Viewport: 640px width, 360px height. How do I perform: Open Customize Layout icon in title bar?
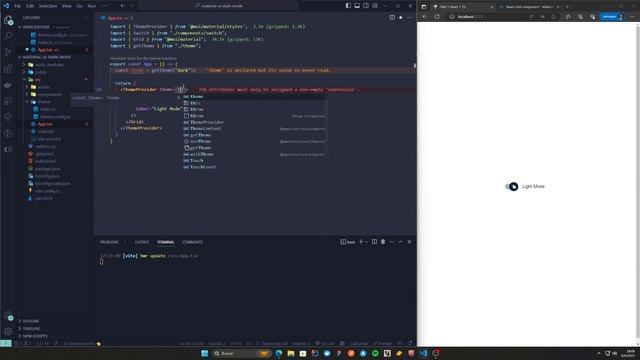pyautogui.click(x=375, y=6)
